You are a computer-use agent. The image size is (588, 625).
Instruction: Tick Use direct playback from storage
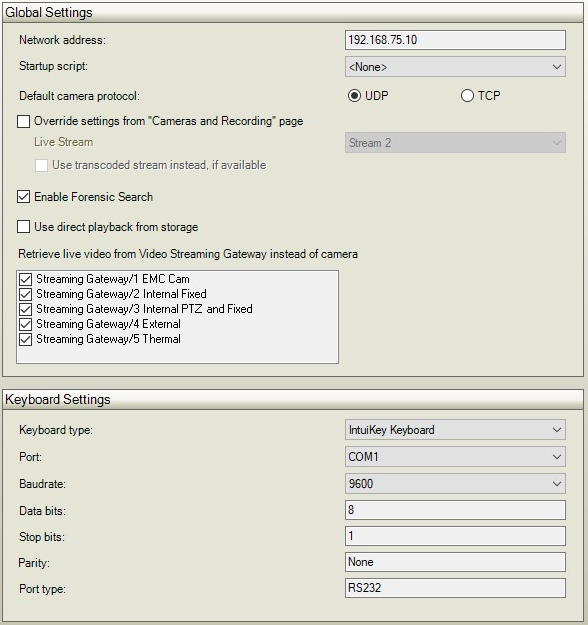24,227
